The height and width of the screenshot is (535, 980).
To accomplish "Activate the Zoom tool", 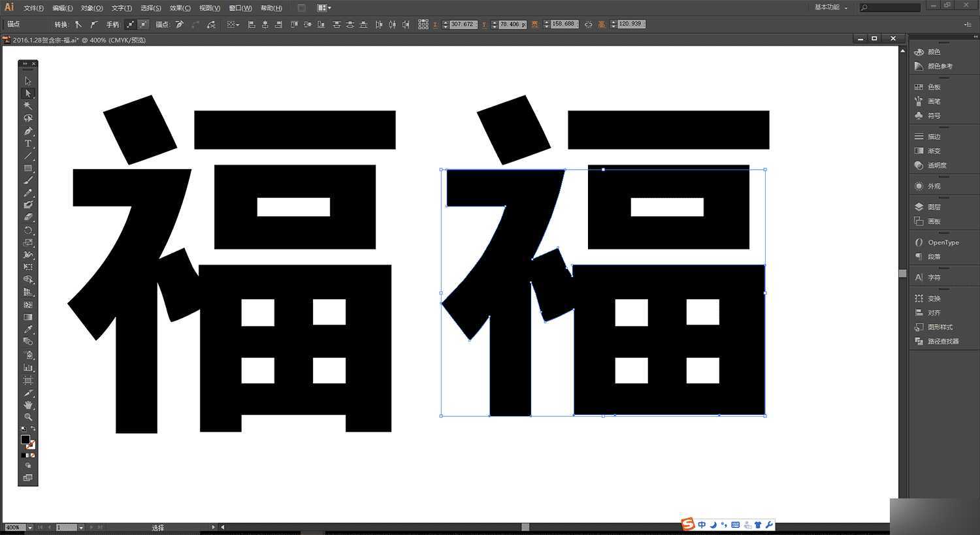I will pos(27,417).
